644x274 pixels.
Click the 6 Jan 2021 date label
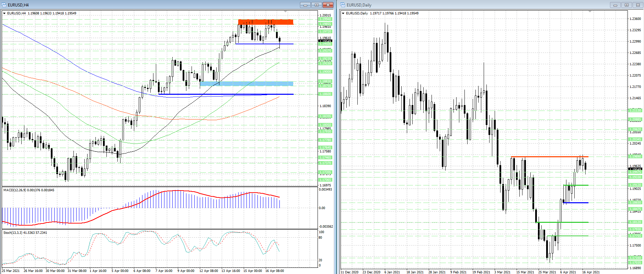tap(392, 272)
